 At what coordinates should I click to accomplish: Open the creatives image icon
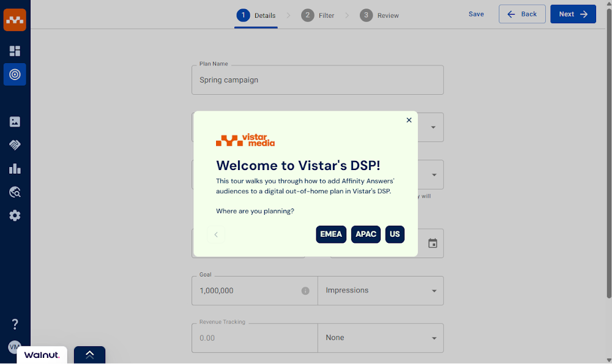(15, 122)
